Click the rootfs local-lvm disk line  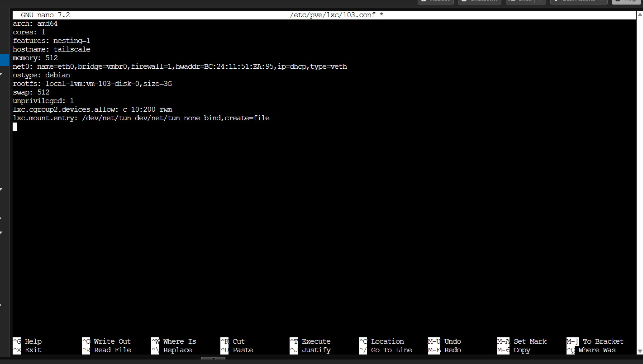pos(92,84)
